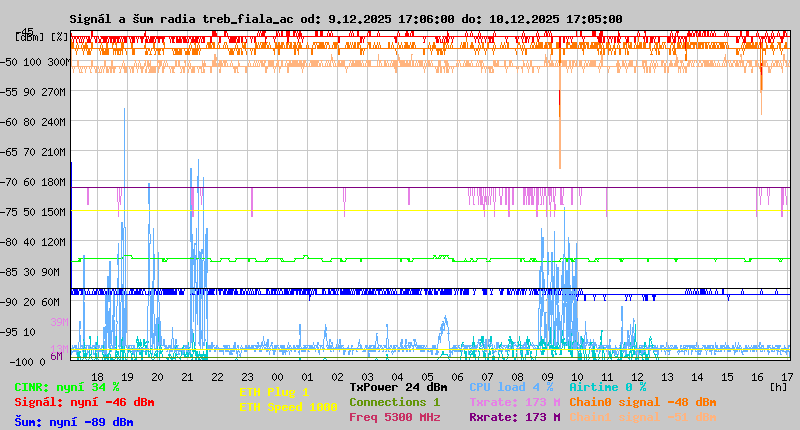800x430 pixels.
Task: Click the '180M' y-axis label
Action: click(x=54, y=182)
